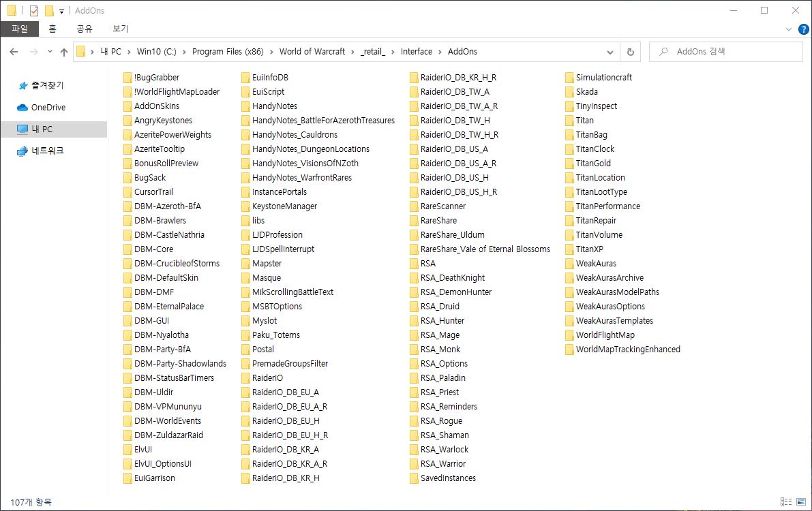Select the RSA folder icon

[x=415, y=264]
